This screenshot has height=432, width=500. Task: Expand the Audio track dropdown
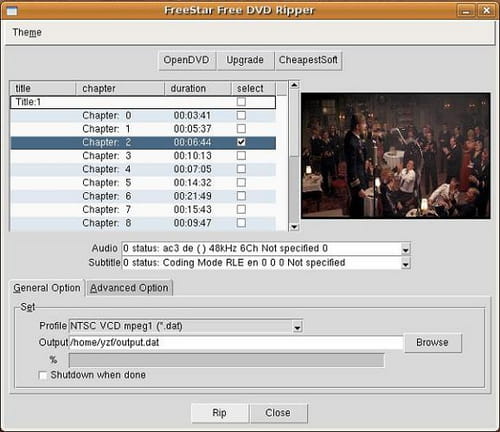pos(405,249)
